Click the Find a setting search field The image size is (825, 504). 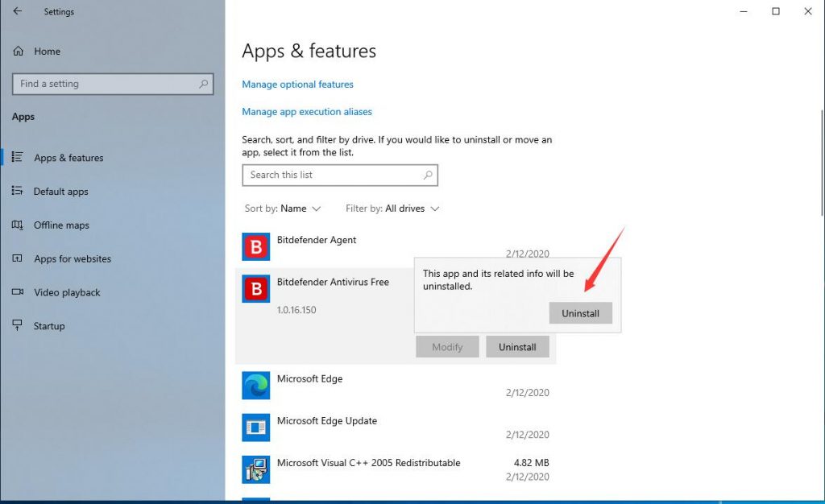113,84
